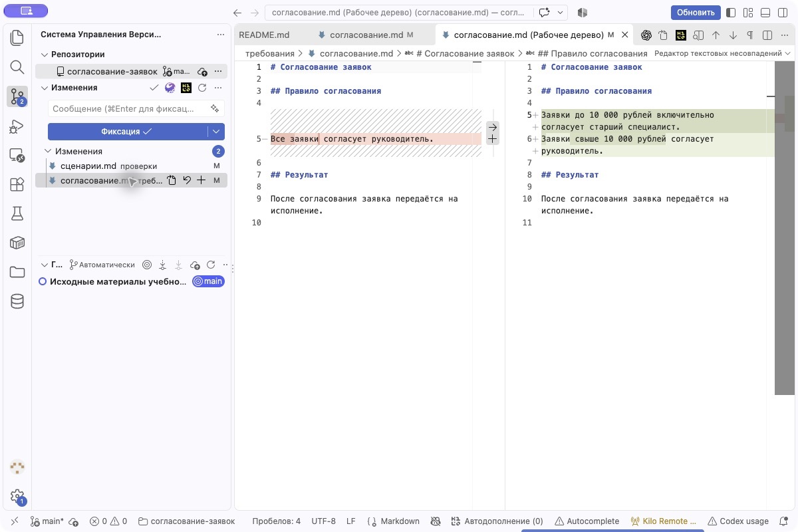Image resolution: width=798 pixels, height=532 pixels.
Task: Open the Explorer view in the activity bar
Action: [x=17, y=38]
